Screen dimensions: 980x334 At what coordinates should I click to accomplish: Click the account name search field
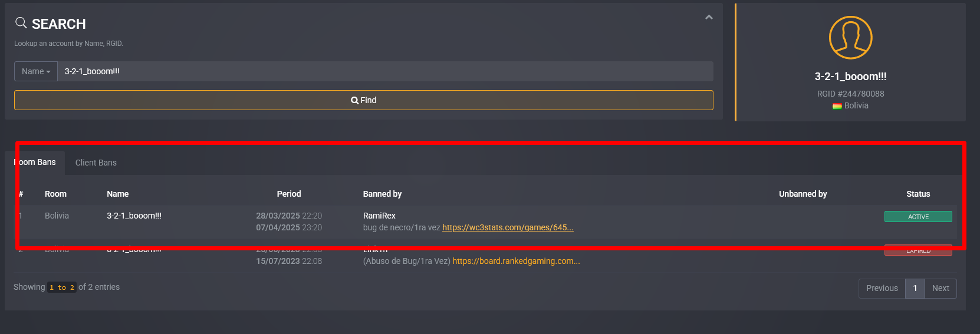click(385, 71)
